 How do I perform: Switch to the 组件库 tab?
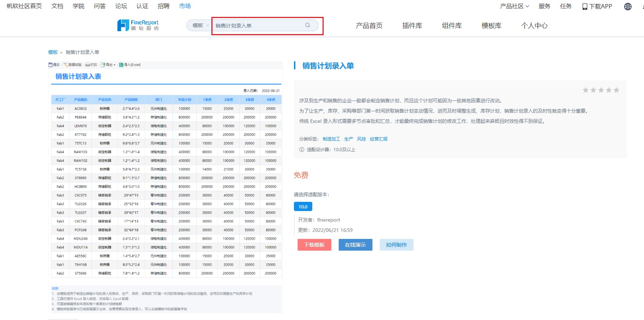click(452, 25)
